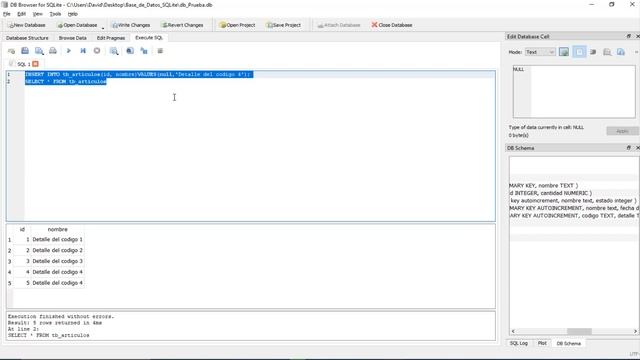The image size is (640, 360).
Task: Click the image icon next to Mode dropdown
Action: (564, 52)
